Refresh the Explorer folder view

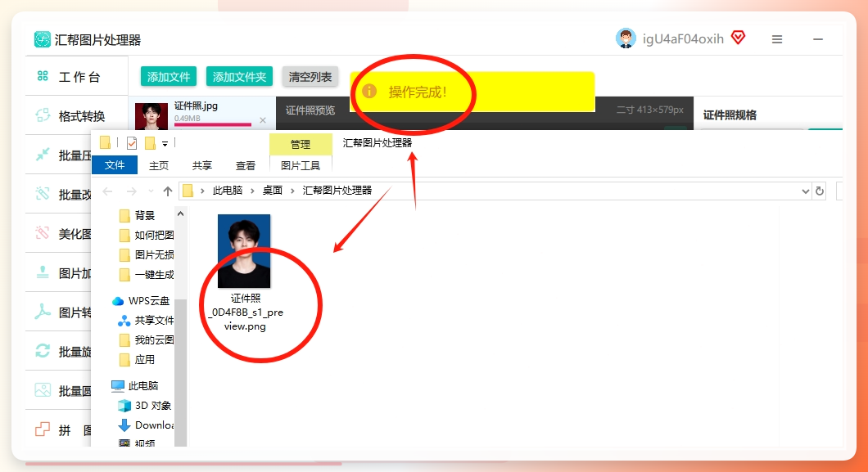pyautogui.click(x=820, y=191)
